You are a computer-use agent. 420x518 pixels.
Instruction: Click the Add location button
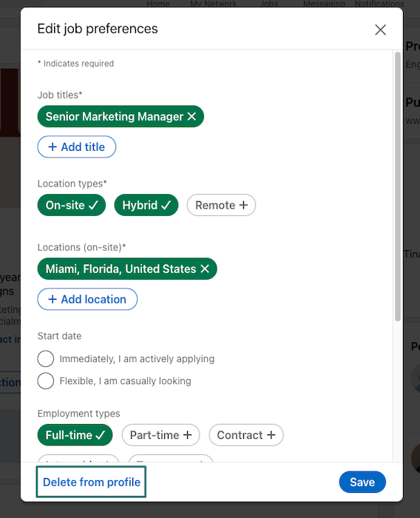click(x=87, y=299)
